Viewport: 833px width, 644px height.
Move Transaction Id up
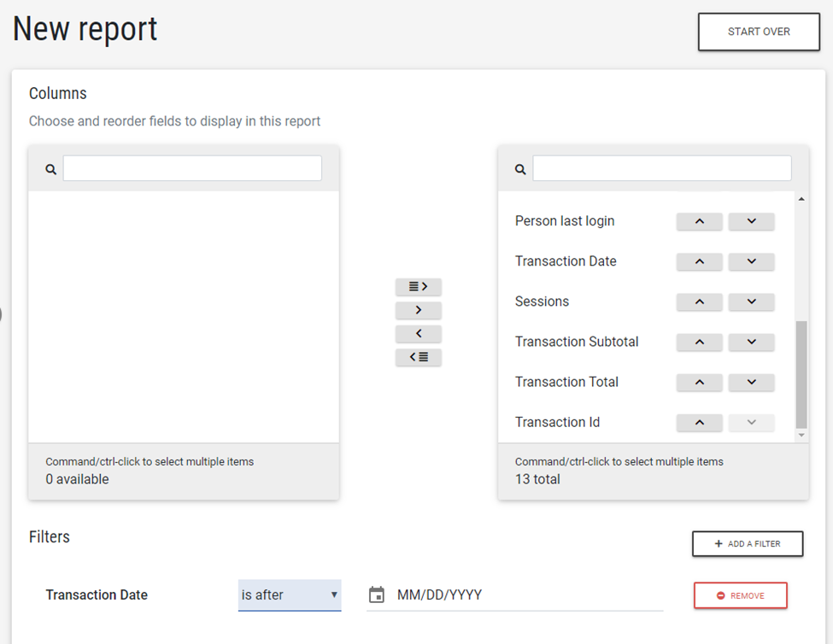(699, 422)
